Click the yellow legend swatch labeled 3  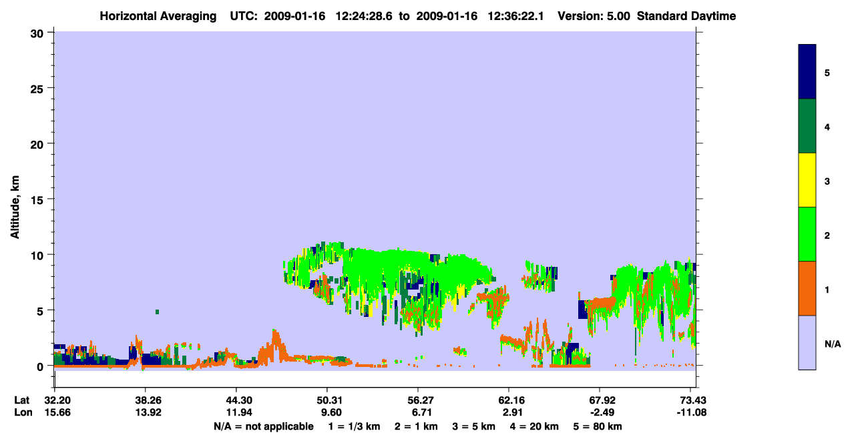[807, 180]
